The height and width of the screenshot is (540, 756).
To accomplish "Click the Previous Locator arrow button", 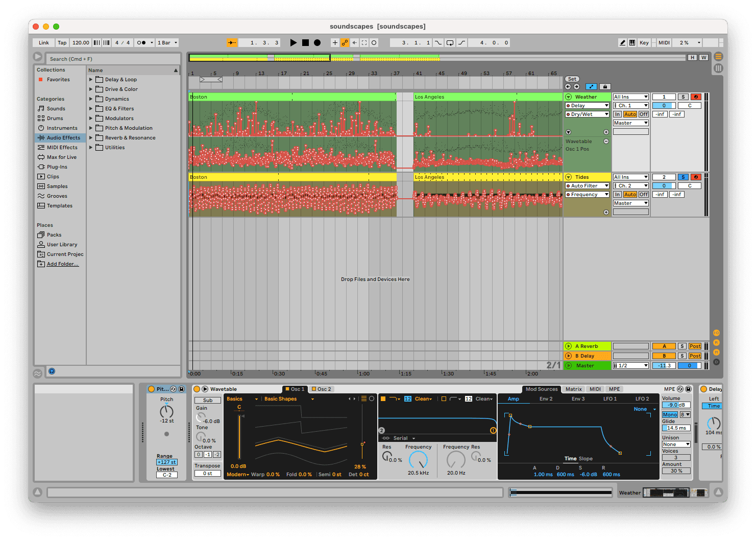I will [568, 87].
